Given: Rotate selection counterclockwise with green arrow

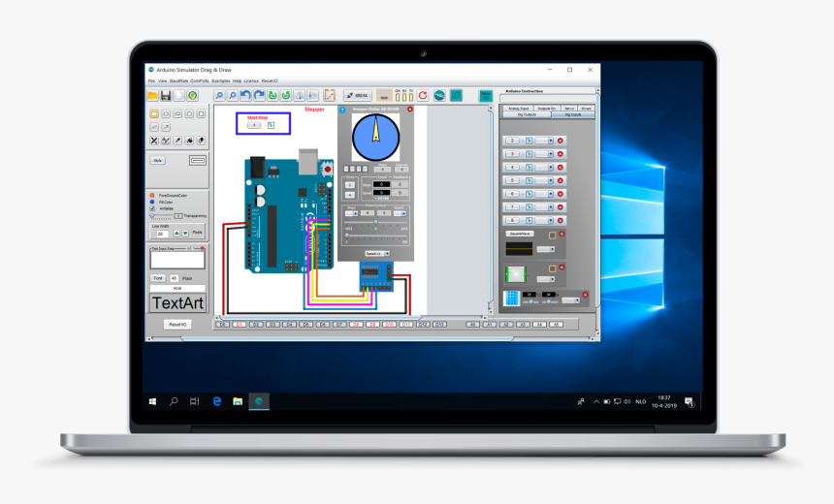Looking at the screenshot, I should 286,96.
